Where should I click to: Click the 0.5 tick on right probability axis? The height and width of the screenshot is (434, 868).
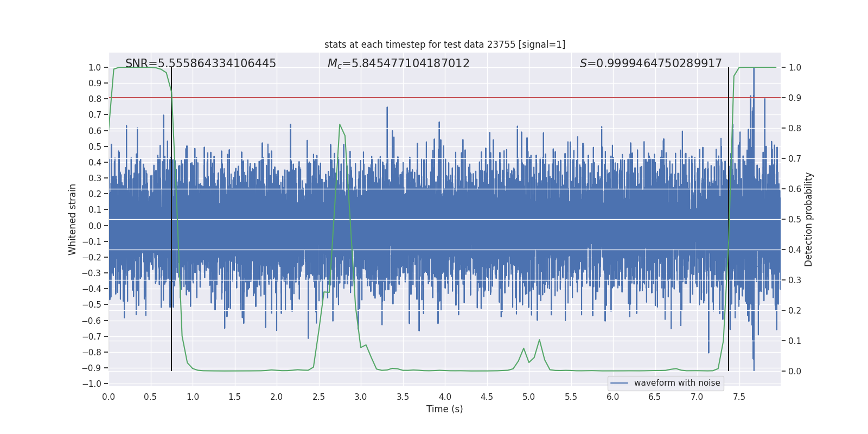point(794,220)
